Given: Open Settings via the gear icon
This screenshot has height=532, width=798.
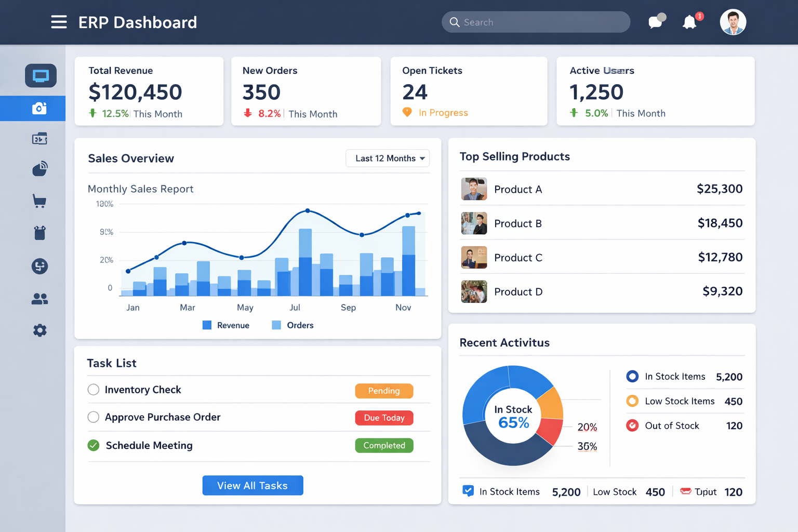Looking at the screenshot, I should pos(40,330).
